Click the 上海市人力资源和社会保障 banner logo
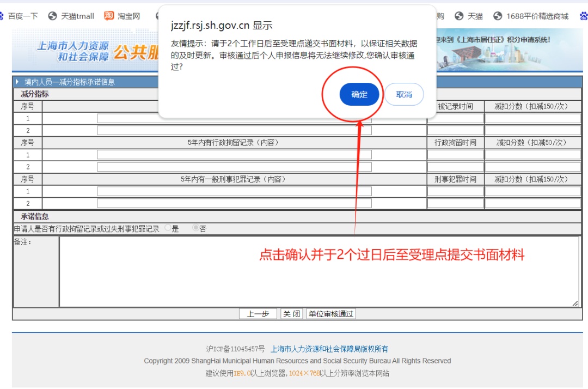588x389 pixels. tap(73, 51)
